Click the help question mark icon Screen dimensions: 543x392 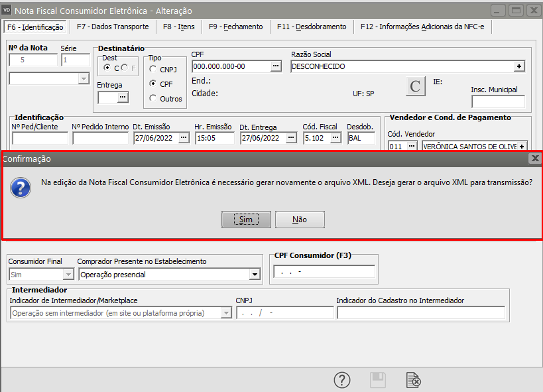(x=341, y=380)
